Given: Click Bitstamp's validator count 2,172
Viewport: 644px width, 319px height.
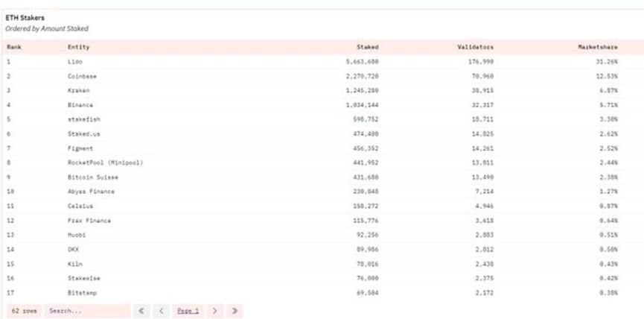Looking at the screenshot, I should point(485,293).
